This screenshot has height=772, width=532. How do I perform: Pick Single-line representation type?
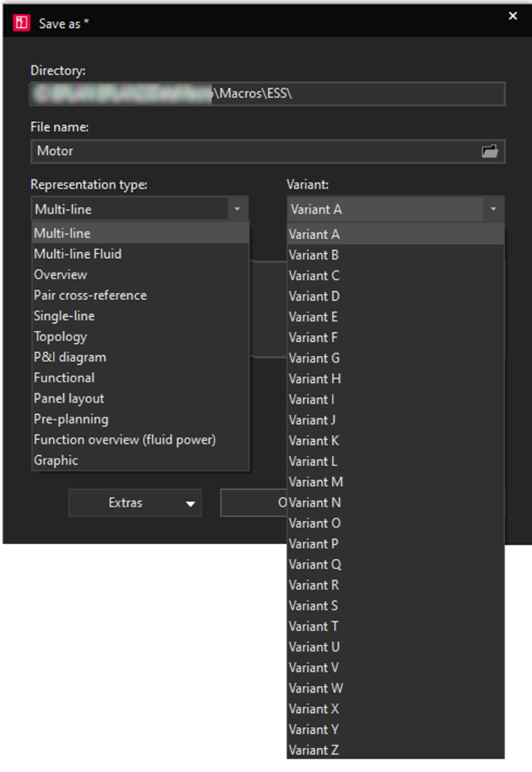(65, 316)
